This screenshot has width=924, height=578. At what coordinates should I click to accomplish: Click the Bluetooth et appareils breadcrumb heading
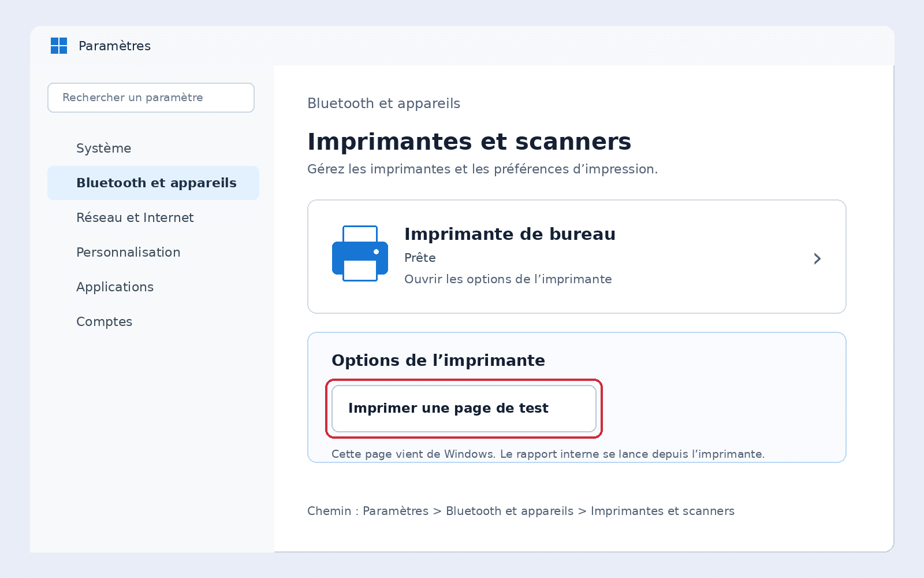(x=383, y=103)
